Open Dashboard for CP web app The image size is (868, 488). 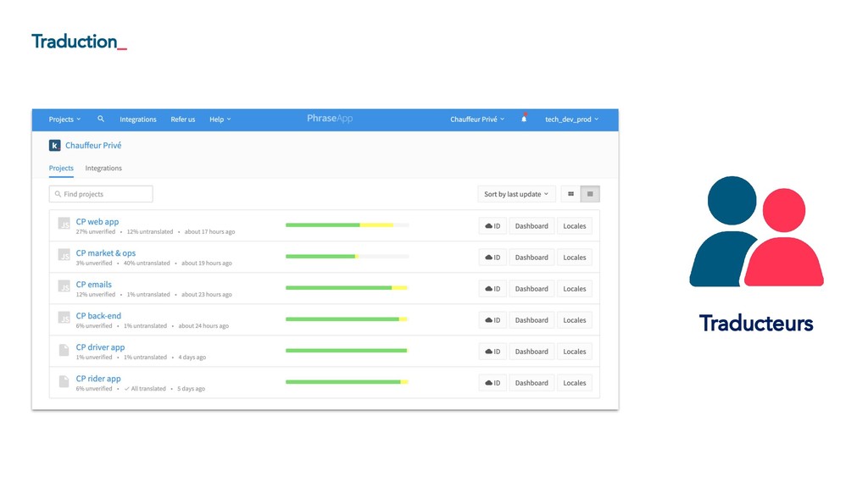click(531, 225)
